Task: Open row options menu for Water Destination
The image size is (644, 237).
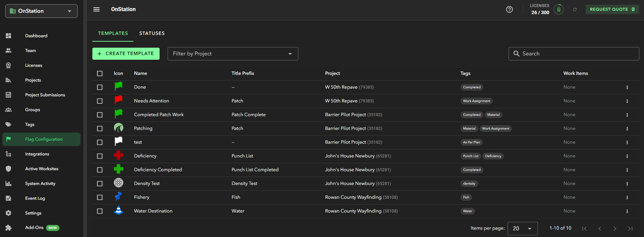Action: pos(627,211)
